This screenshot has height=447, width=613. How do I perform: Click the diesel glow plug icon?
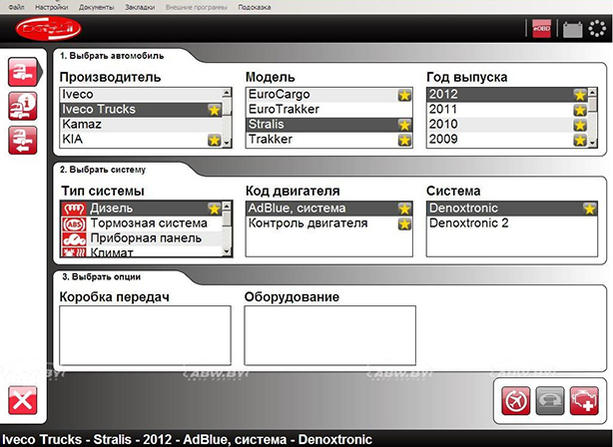coord(74,209)
